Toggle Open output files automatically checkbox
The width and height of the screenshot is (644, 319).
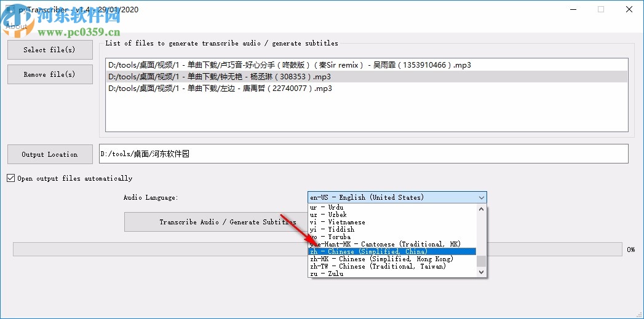pyautogui.click(x=11, y=178)
